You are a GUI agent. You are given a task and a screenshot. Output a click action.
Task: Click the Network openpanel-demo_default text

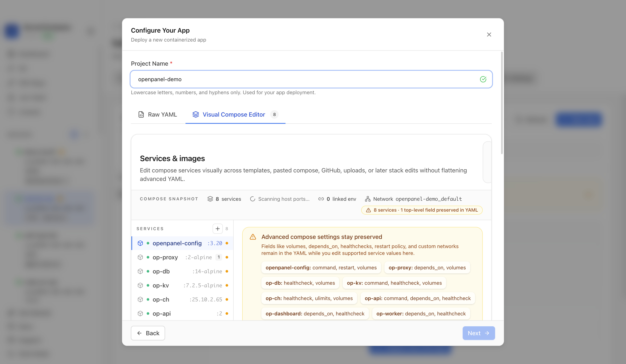pos(417,199)
